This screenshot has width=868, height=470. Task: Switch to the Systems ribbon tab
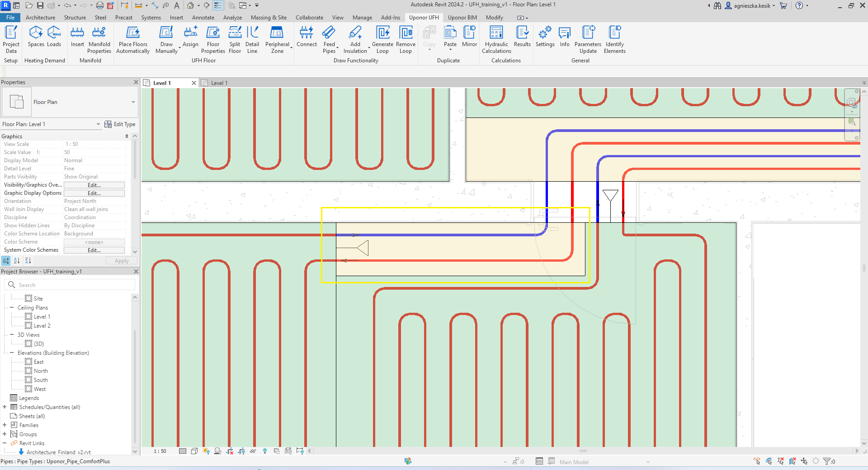coord(151,18)
